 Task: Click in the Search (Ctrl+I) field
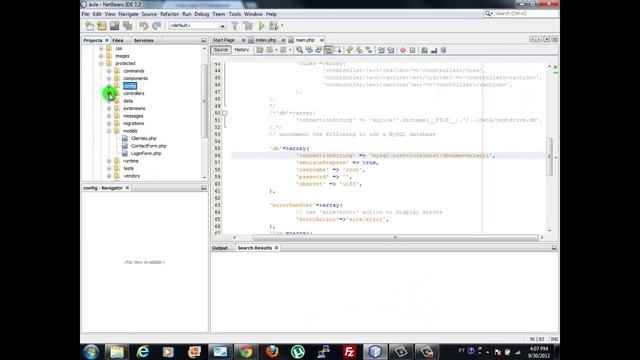526,13
